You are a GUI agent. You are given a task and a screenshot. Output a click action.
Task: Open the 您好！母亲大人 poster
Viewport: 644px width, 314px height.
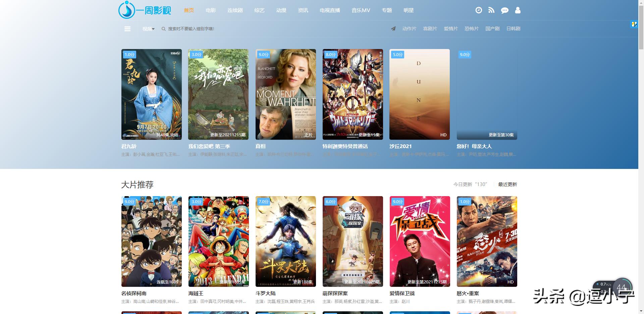(x=487, y=94)
